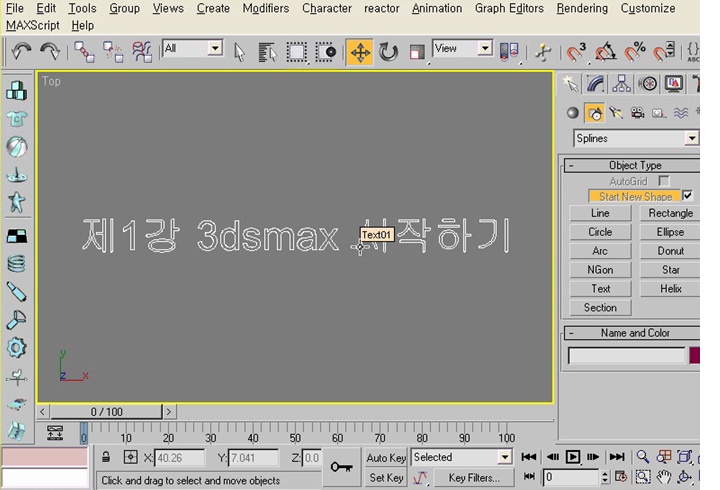
Task: Toggle Spinner Snap icon
Action: tap(664, 51)
